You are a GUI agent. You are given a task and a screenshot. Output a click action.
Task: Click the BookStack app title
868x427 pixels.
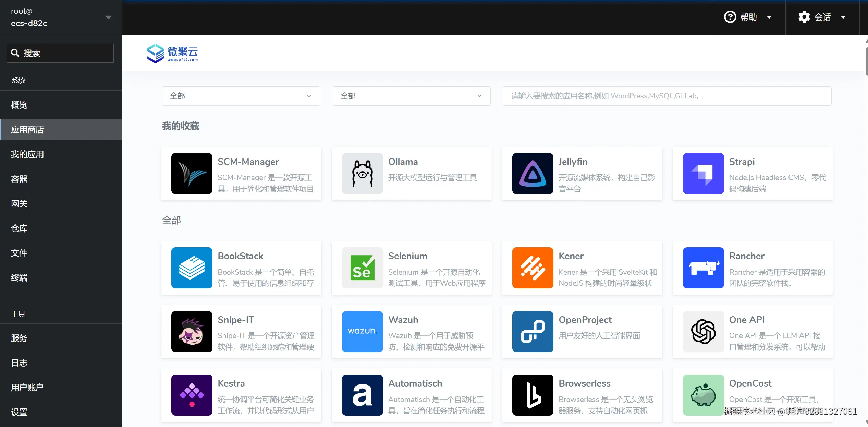pos(241,256)
